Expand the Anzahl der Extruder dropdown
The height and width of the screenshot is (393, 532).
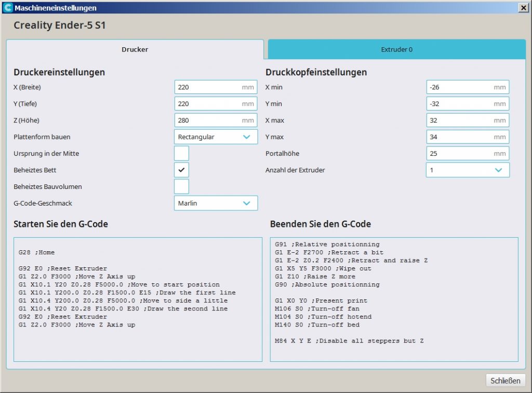point(468,170)
